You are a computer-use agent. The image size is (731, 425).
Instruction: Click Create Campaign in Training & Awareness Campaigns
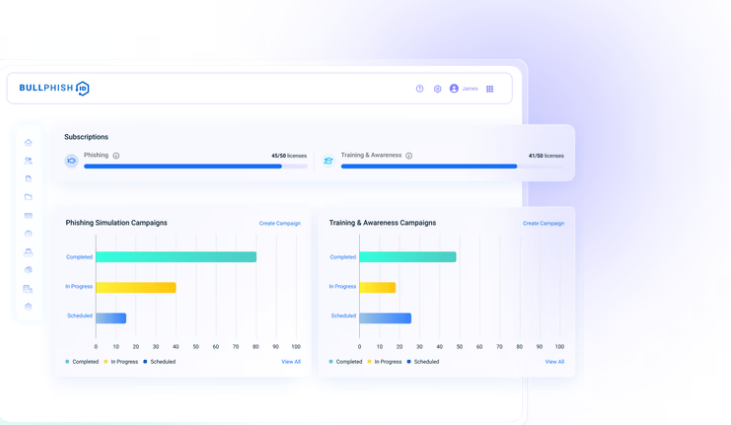544,224
